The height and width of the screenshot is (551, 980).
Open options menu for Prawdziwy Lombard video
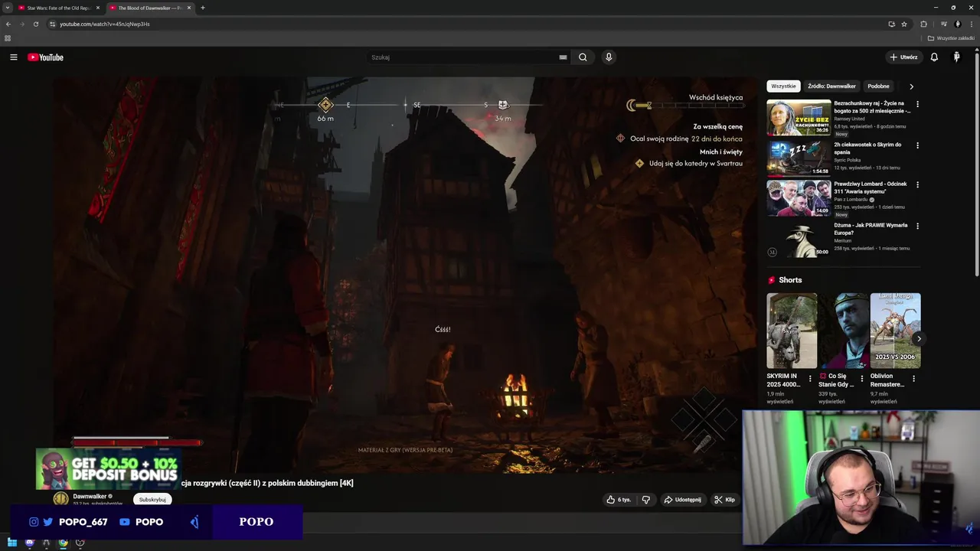tap(917, 184)
